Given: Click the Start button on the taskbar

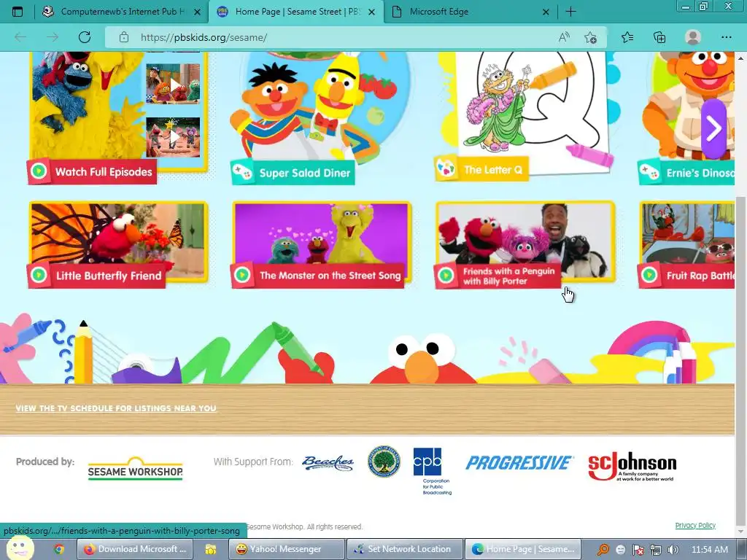Looking at the screenshot, I should (x=19, y=548).
